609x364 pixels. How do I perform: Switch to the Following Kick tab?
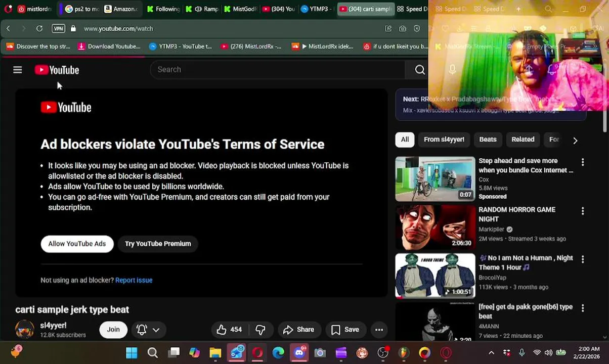pyautogui.click(x=163, y=9)
